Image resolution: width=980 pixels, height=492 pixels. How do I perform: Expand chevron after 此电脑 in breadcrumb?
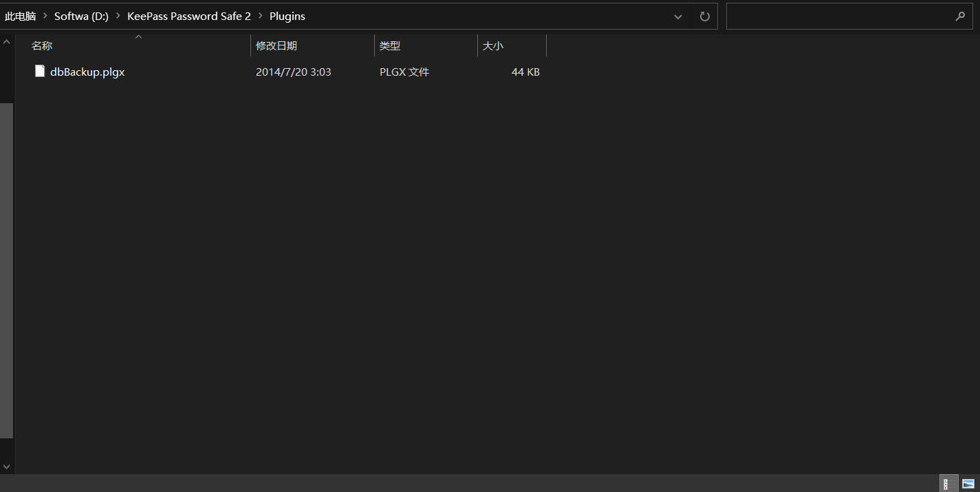[45, 17]
